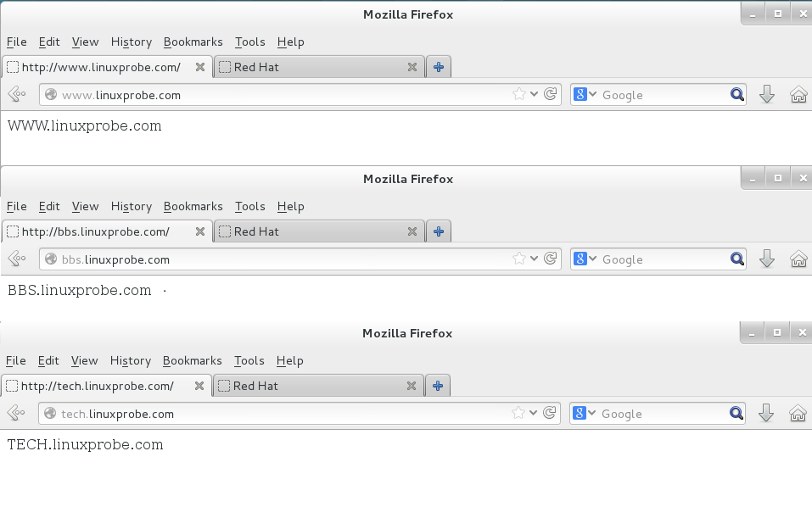Expand Google search engine dropdown in top window
812x507 pixels.
585,95
